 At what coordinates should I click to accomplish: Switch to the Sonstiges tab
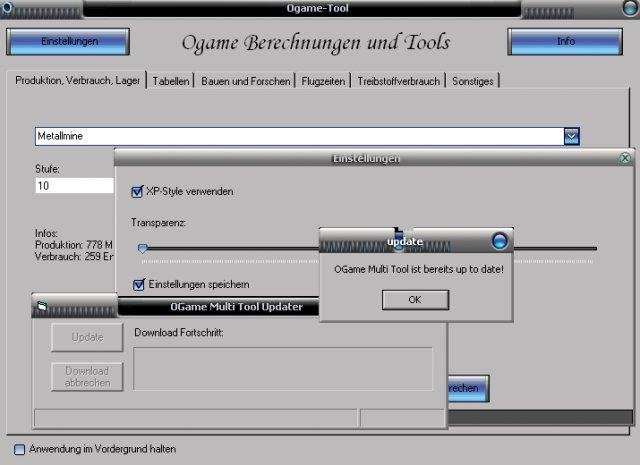click(x=473, y=81)
